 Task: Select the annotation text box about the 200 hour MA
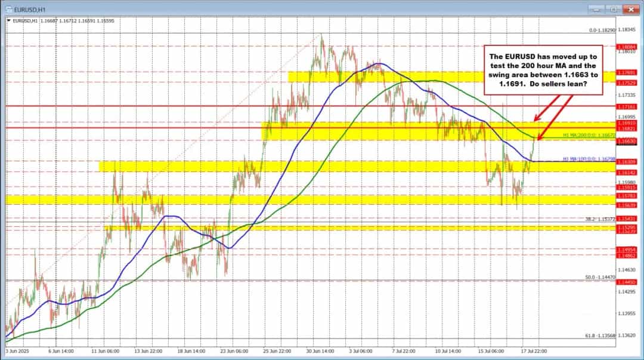(539, 69)
